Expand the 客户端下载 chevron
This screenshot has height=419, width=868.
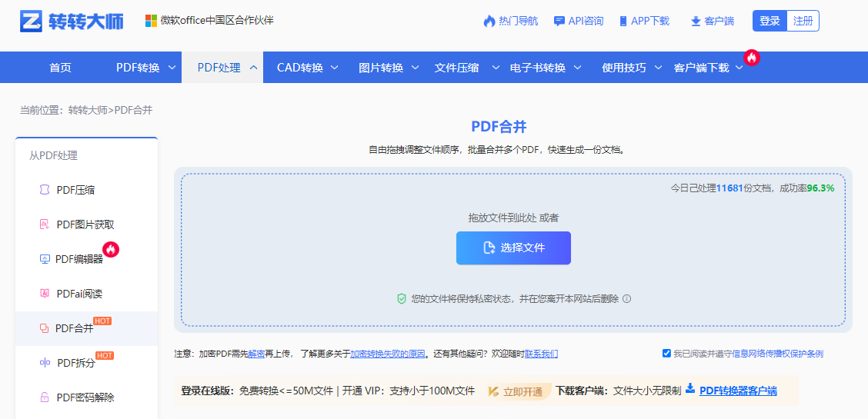coord(739,68)
